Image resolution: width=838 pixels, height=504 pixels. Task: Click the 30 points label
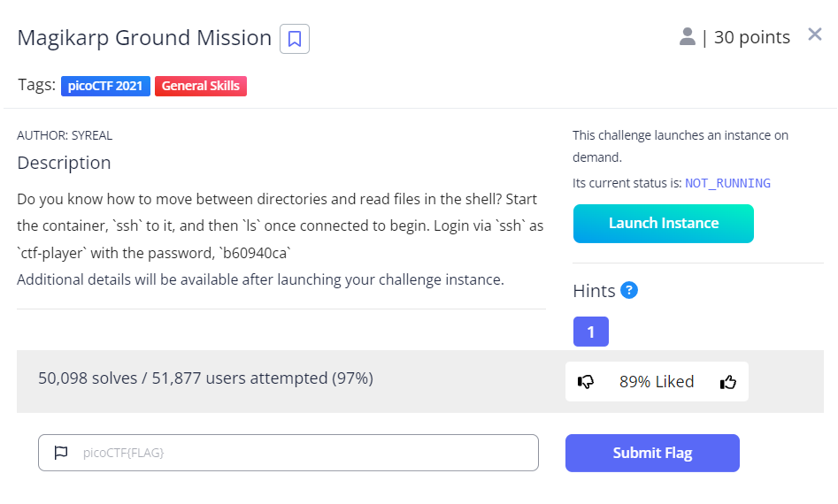click(751, 37)
